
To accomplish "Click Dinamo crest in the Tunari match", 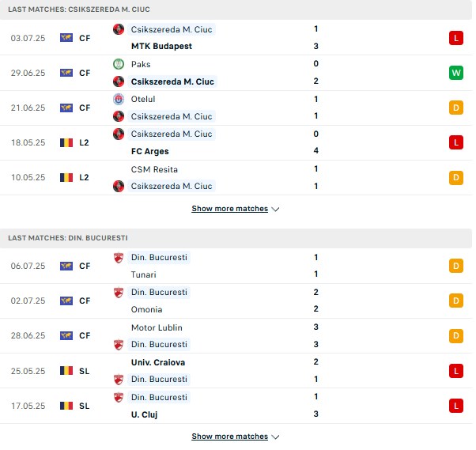I will point(119,258).
